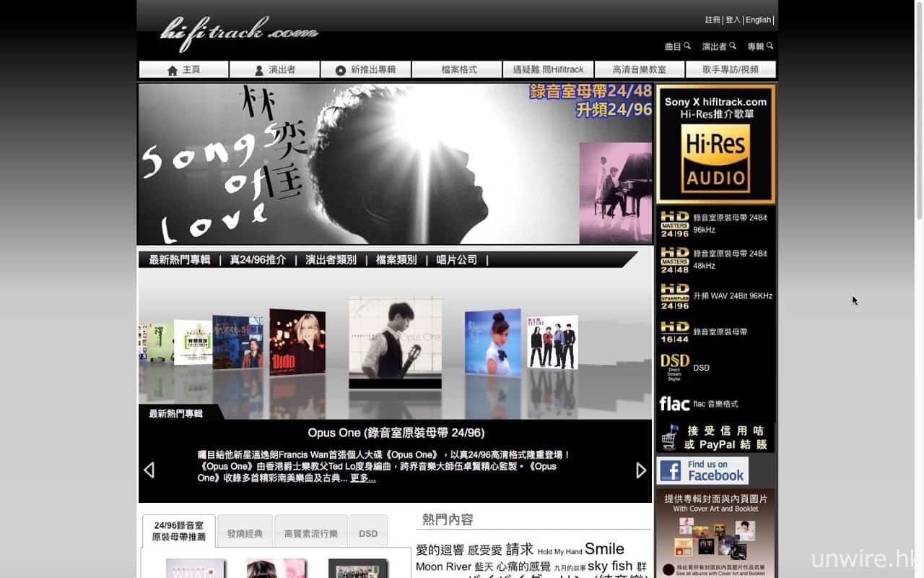Screen dimensions: 924x578
Task: Select the Opus One album cover
Action: click(395, 338)
